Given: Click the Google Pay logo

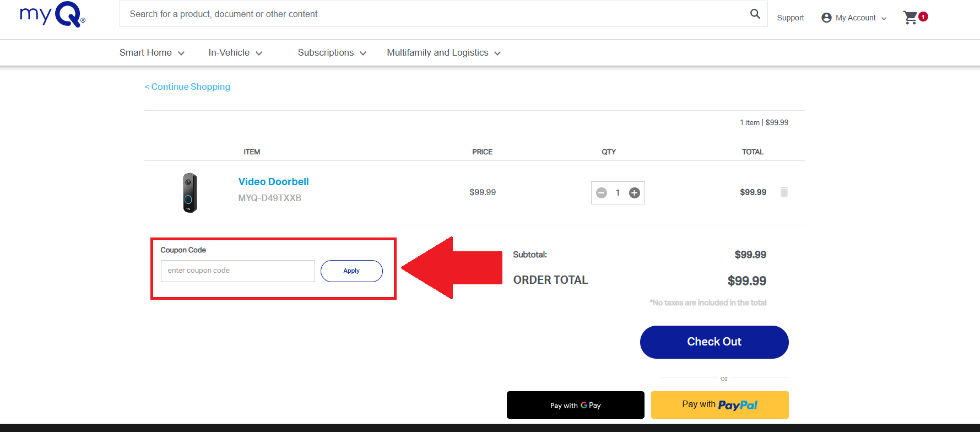Looking at the screenshot, I should pyautogui.click(x=583, y=405).
